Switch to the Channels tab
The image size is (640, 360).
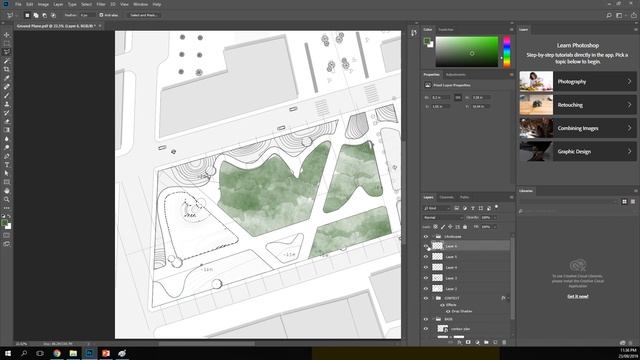pos(446,197)
